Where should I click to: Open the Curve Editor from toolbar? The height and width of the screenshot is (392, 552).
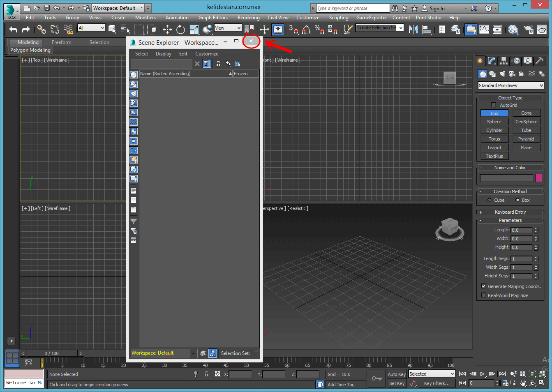[485, 29]
